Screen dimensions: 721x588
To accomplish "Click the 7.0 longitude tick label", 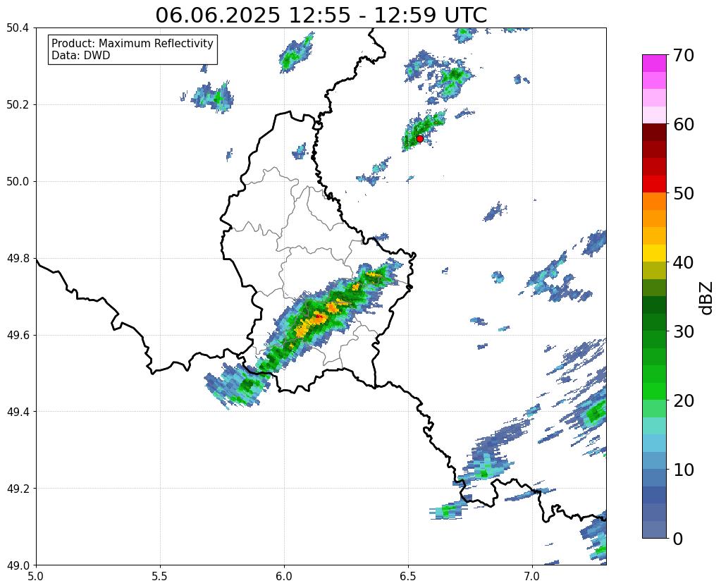I will coord(532,577).
